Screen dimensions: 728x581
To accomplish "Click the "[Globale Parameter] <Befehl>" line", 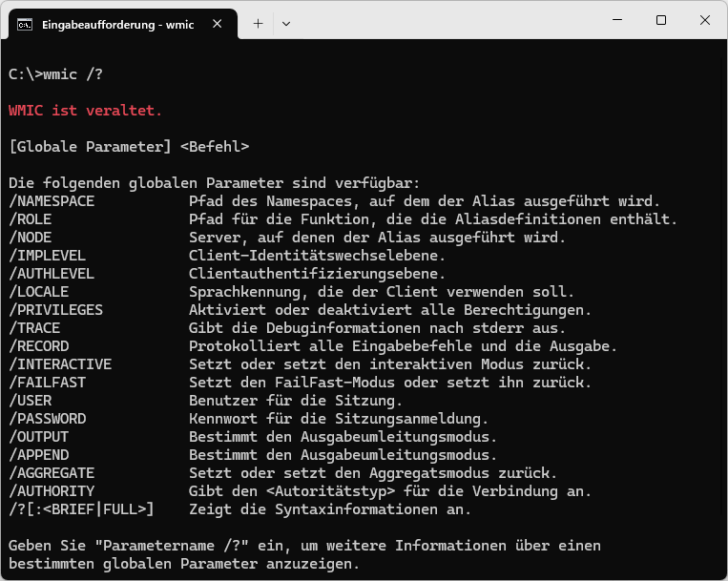I will point(129,147).
